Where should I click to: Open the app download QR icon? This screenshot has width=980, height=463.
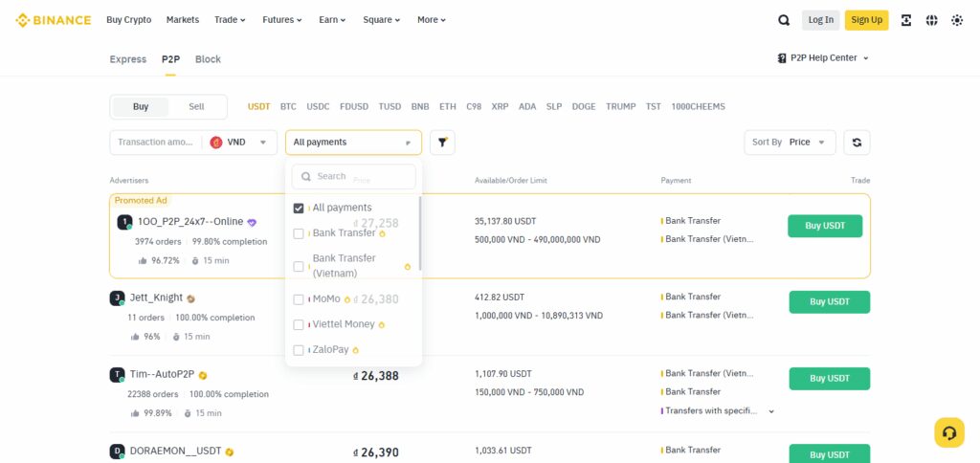click(906, 20)
